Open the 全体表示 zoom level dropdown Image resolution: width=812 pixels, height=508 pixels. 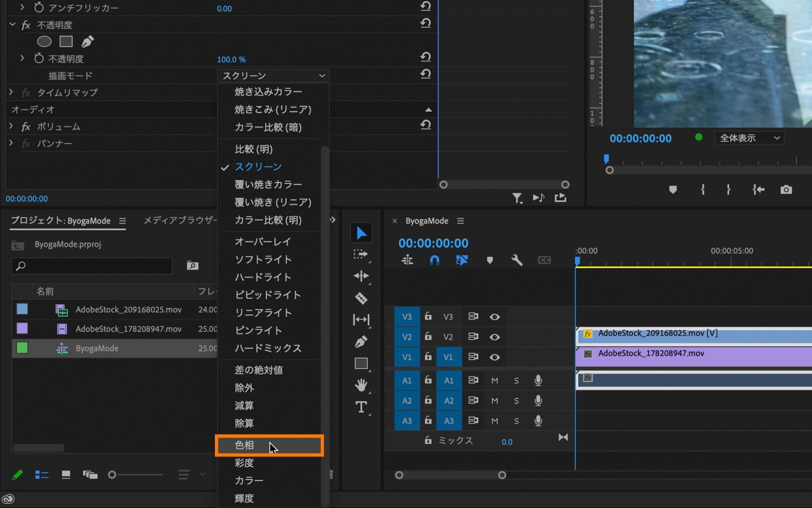click(x=749, y=138)
